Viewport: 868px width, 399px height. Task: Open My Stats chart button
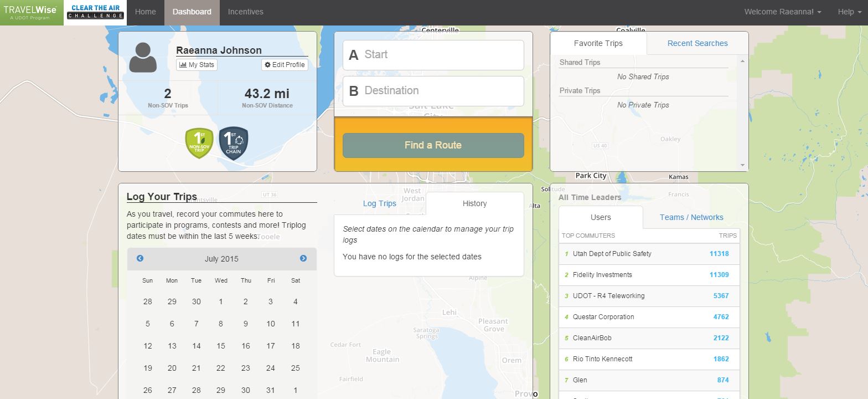pos(197,65)
